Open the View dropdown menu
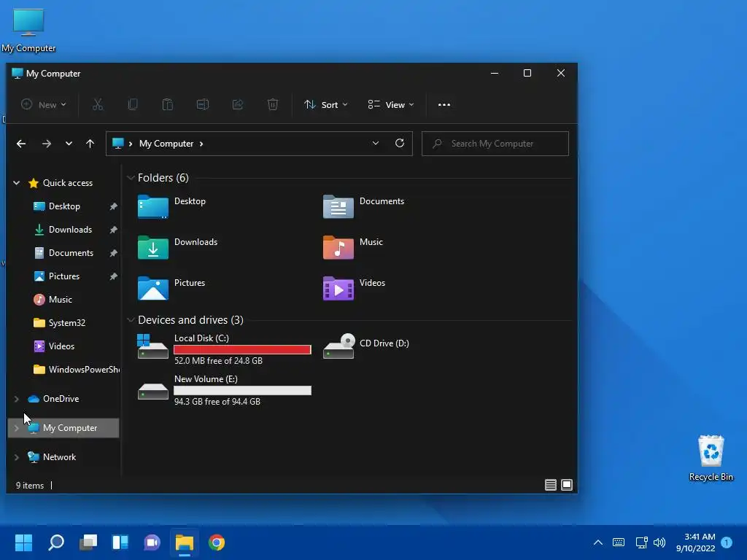The image size is (747, 560). pyautogui.click(x=391, y=105)
